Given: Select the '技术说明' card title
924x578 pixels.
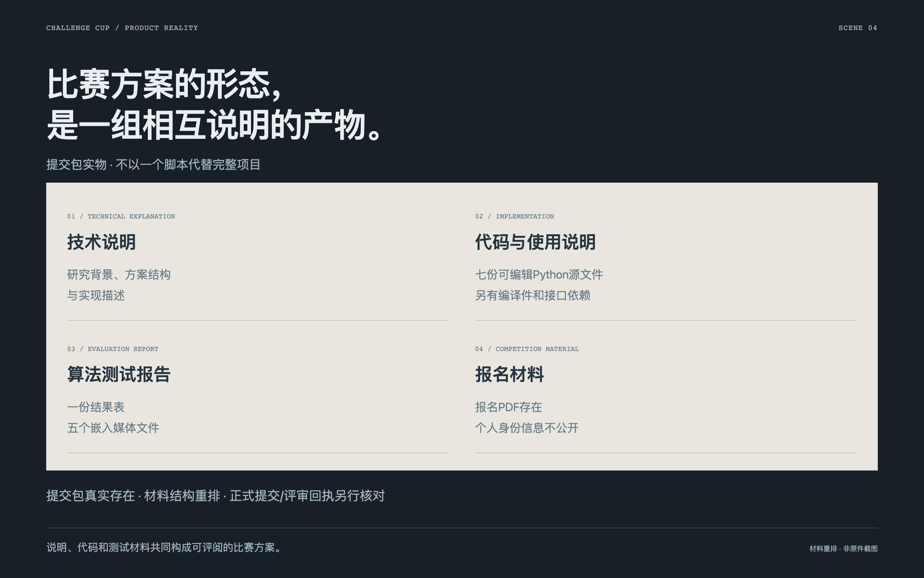Looking at the screenshot, I should (x=102, y=242).
